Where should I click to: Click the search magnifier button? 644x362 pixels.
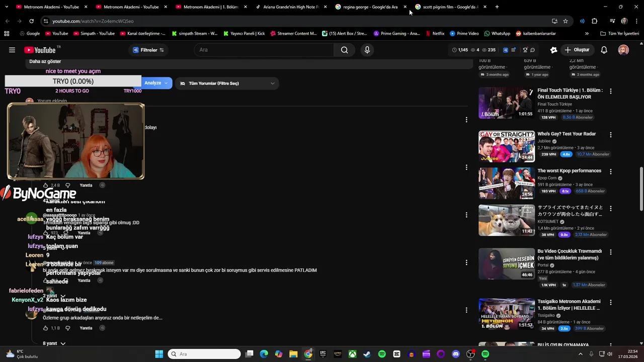344,50
